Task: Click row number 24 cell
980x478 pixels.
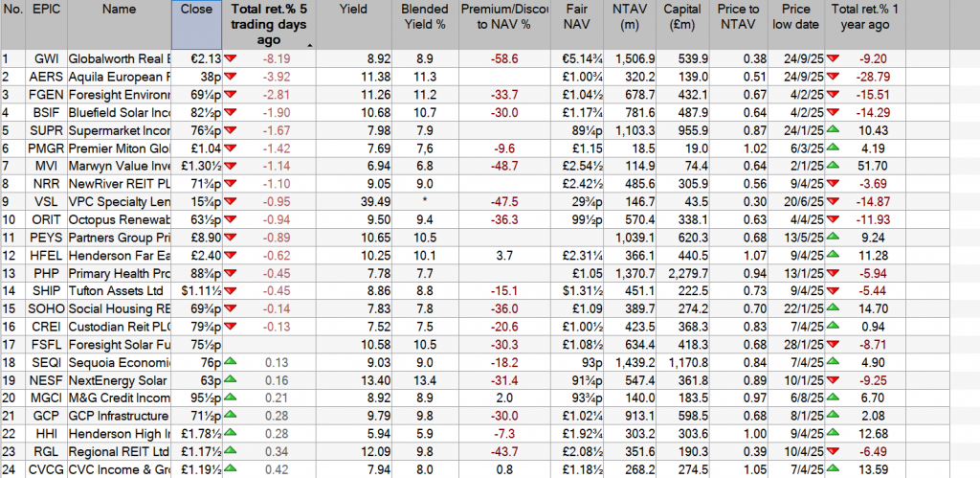Action: (12, 469)
